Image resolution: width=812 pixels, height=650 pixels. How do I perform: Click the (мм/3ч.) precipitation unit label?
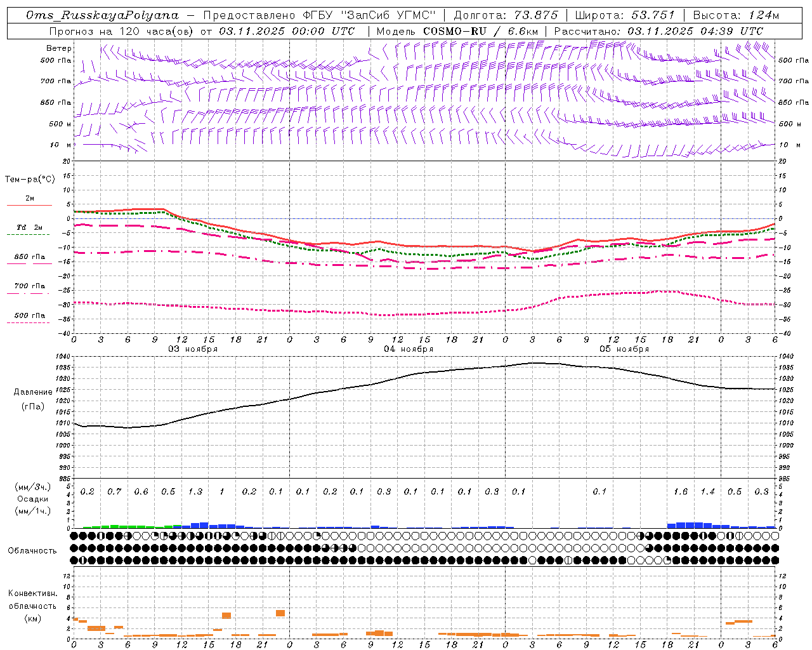(33, 487)
